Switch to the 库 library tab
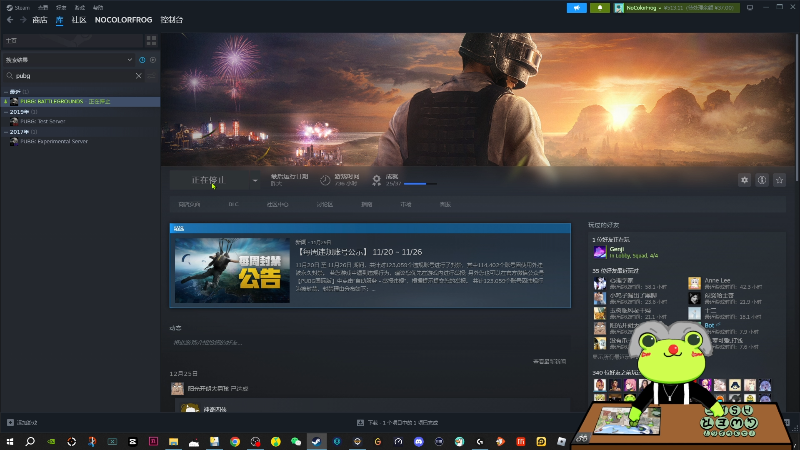 59,20
